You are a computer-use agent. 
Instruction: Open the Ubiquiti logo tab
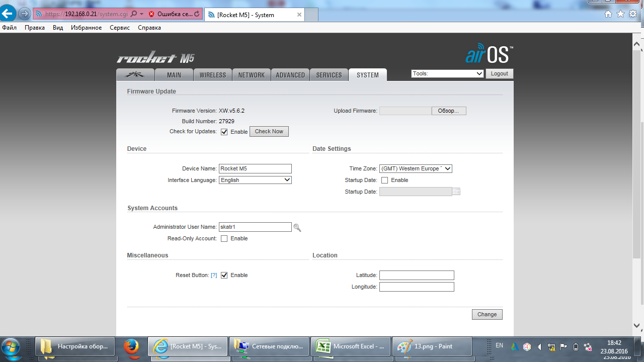pos(135,74)
